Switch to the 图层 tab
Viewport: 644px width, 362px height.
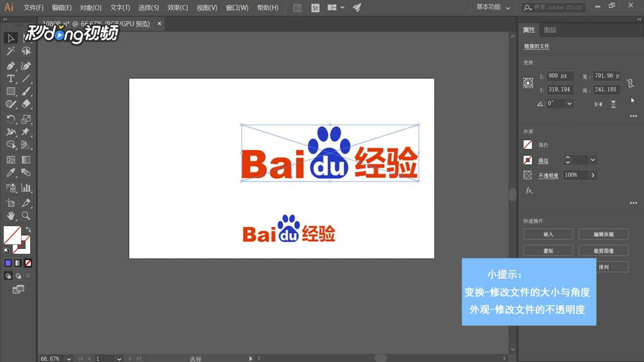click(x=550, y=30)
